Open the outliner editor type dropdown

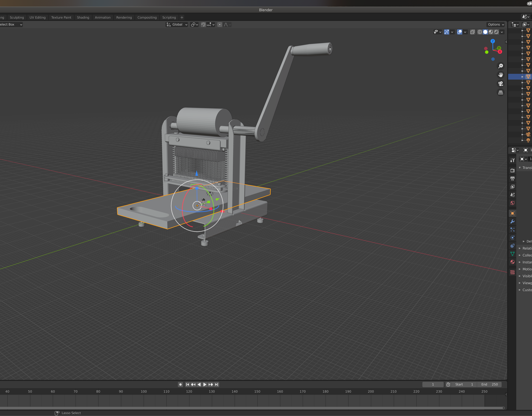point(515,25)
